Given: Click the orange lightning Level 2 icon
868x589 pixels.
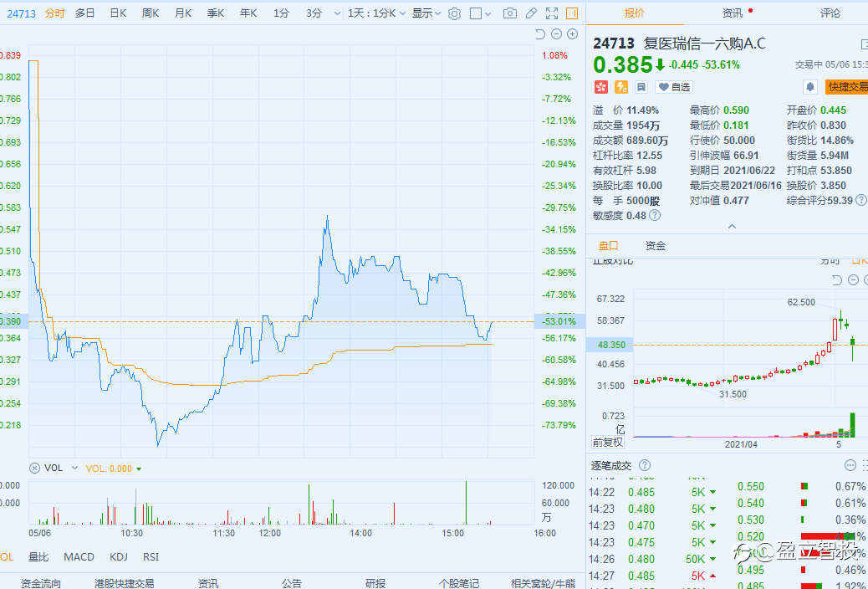Looking at the screenshot, I should (621, 87).
